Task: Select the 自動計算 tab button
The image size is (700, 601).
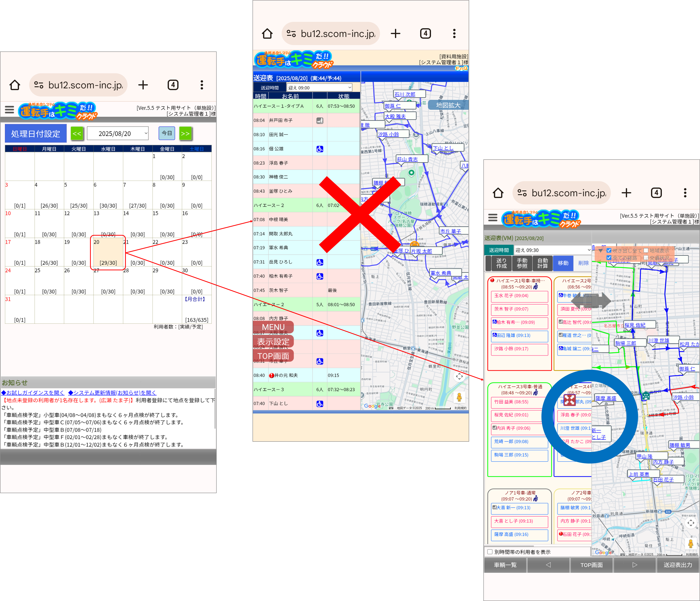Action: pos(543,263)
